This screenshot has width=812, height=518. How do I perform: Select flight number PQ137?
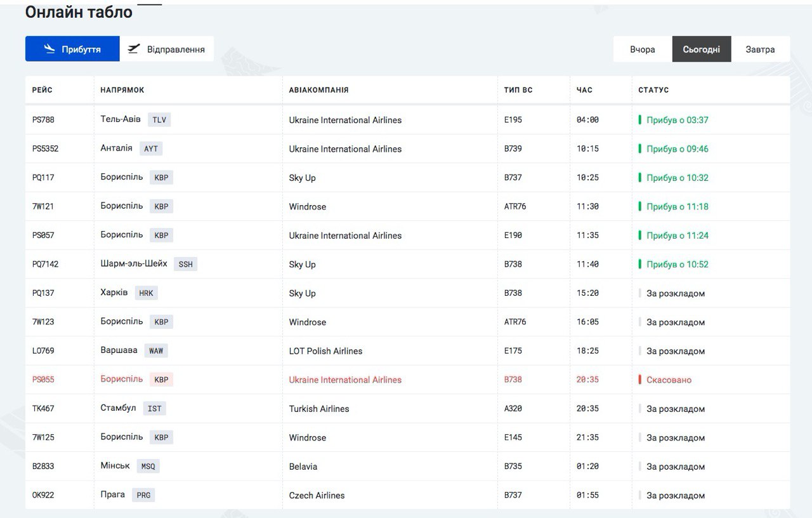click(43, 293)
